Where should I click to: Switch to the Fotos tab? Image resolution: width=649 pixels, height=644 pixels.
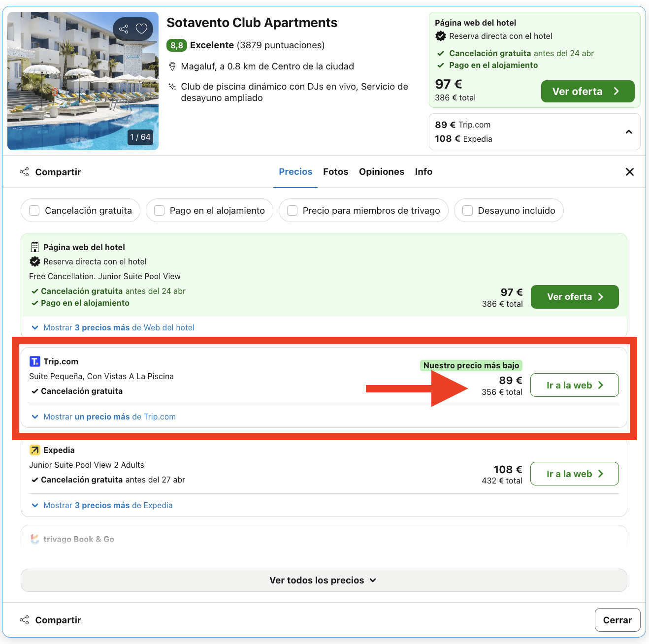pyautogui.click(x=335, y=171)
